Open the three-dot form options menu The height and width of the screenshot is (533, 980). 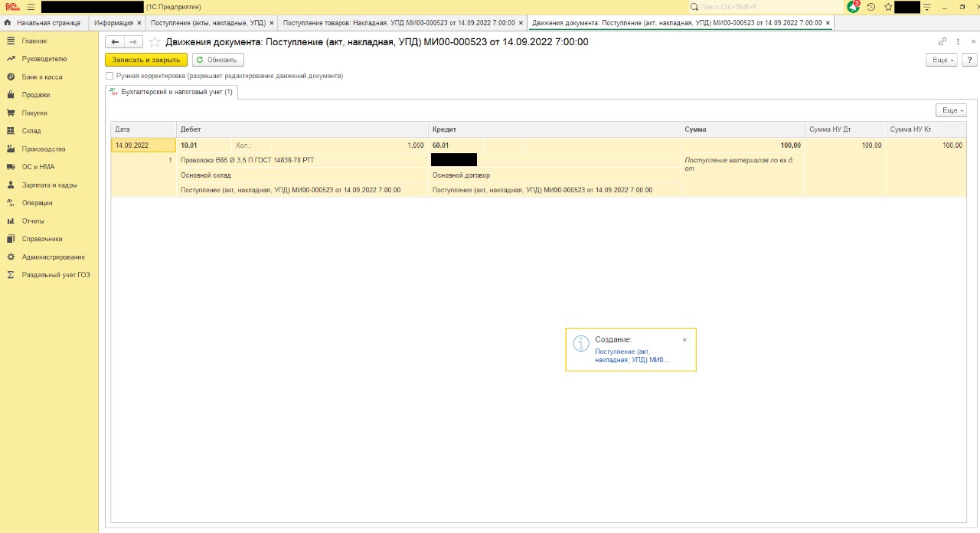click(x=958, y=41)
